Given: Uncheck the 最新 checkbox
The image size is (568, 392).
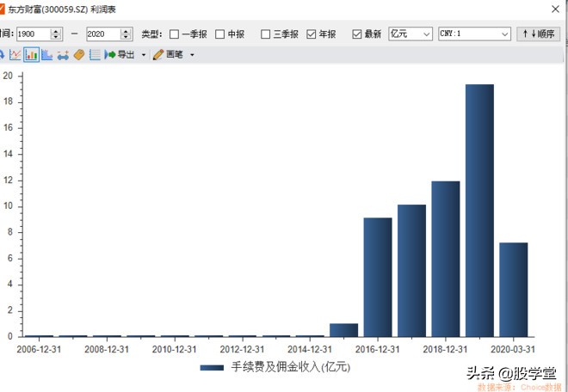Looking at the screenshot, I should coord(357,34).
